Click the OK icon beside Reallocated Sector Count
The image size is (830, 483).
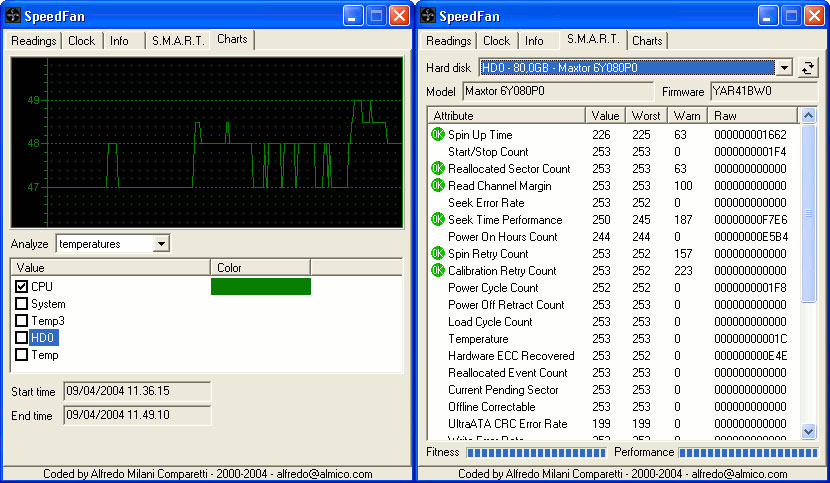tap(437, 168)
